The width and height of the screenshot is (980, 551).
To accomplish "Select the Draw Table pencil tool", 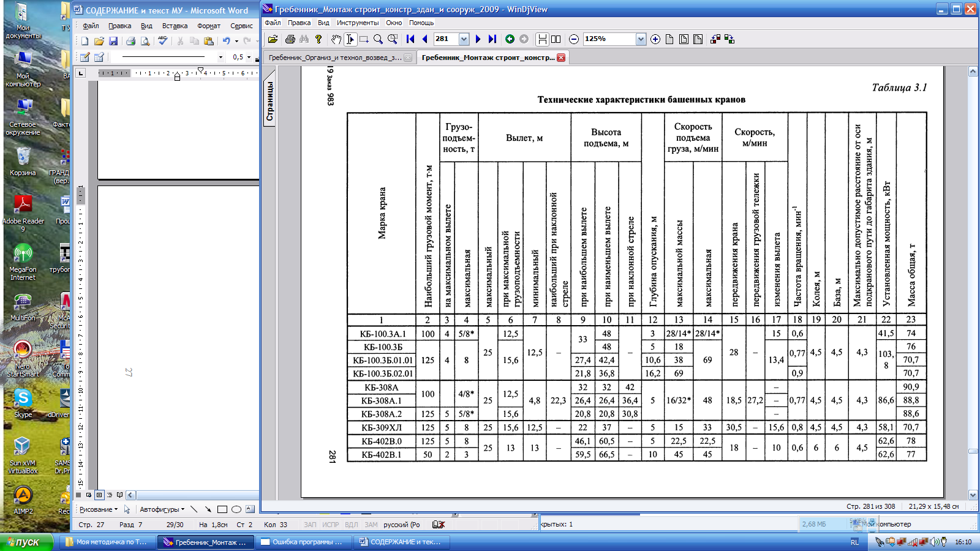I will coord(85,57).
